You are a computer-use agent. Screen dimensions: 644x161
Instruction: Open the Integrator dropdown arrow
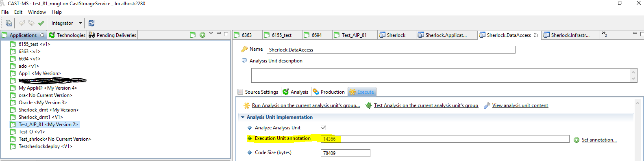point(80,23)
